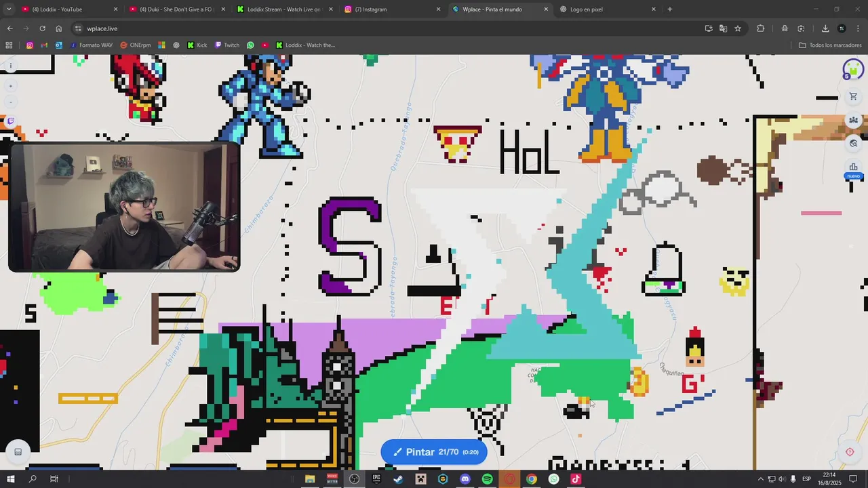The width and height of the screenshot is (868, 488).
Task: Open the Outlook bookmark icon
Action: [59, 45]
